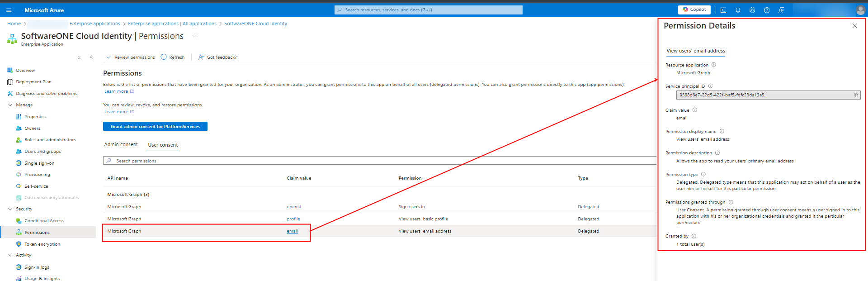The image size is (868, 281).
Task: Click the info icon beside Claim value
Action: coord(695,110)
